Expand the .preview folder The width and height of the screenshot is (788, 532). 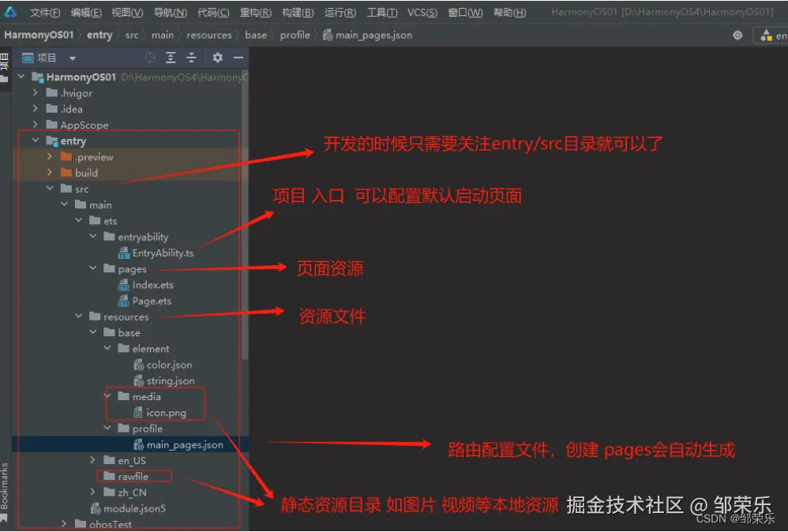click(49, 156)
